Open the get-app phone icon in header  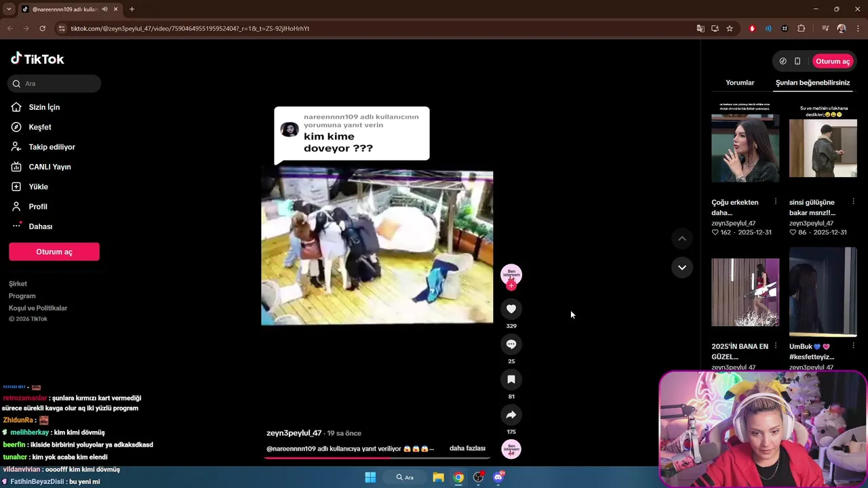(797, 61)
